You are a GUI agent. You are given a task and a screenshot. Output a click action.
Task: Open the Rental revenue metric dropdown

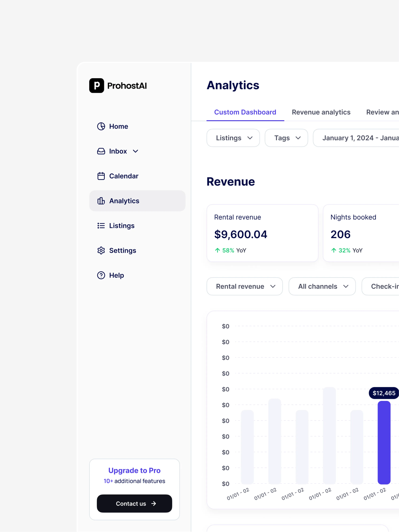pyautogui.click(x=245, y=286)
